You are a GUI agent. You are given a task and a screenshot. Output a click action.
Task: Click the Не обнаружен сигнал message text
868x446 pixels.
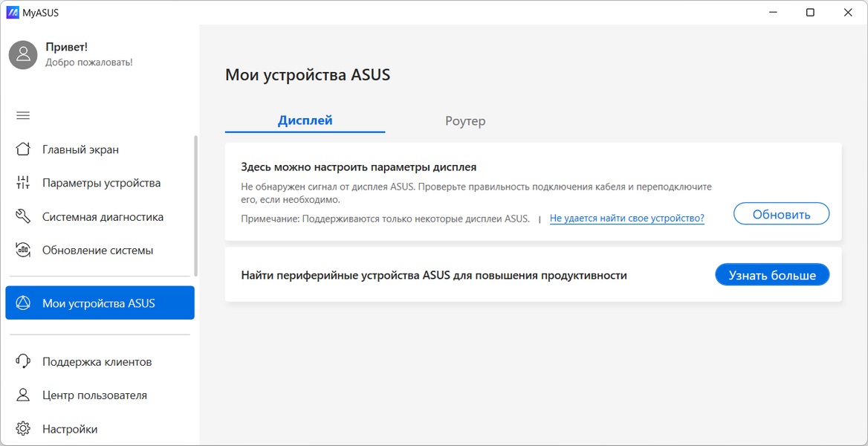(476, 193)
